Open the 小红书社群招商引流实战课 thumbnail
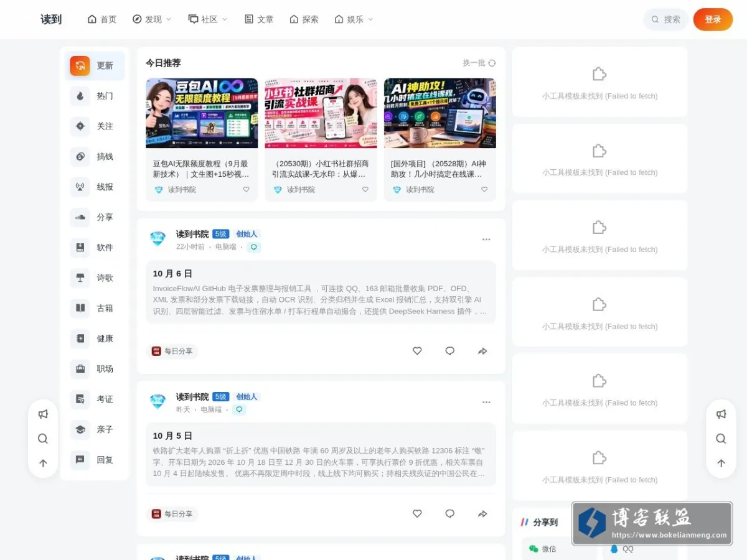Screen dimensions: 747x560 click(321, 113)
